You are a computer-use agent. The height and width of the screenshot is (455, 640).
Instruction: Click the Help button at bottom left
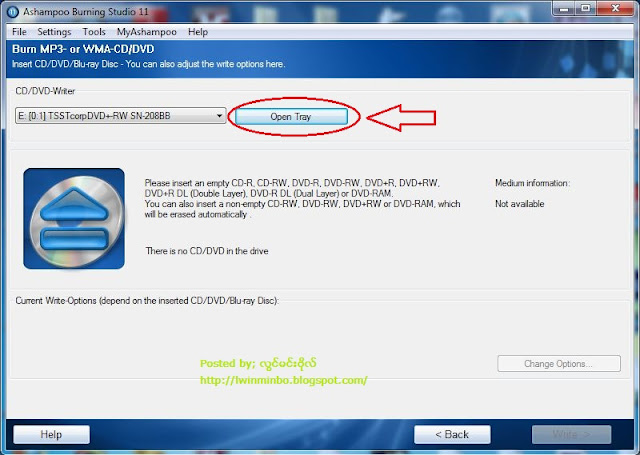coord(51,435)
